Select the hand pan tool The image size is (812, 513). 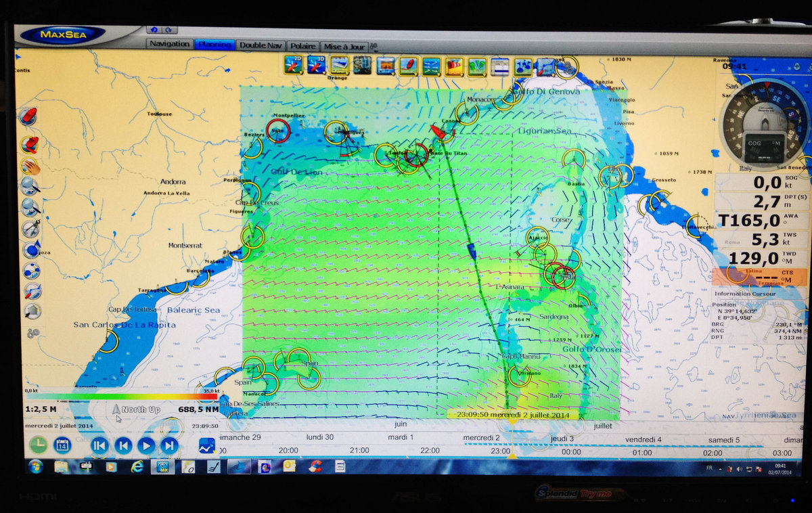[x=30, y=165]
